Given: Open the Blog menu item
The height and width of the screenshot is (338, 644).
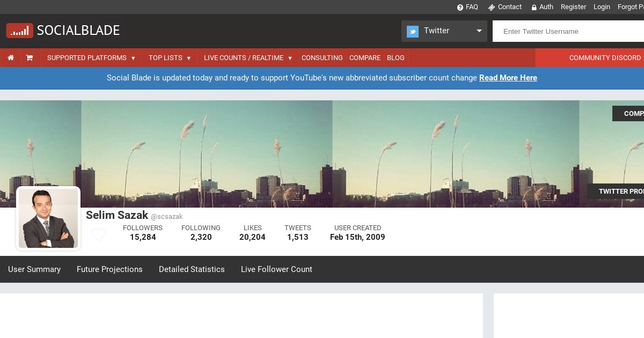Looking at the screenshot, I should (396, 57).
